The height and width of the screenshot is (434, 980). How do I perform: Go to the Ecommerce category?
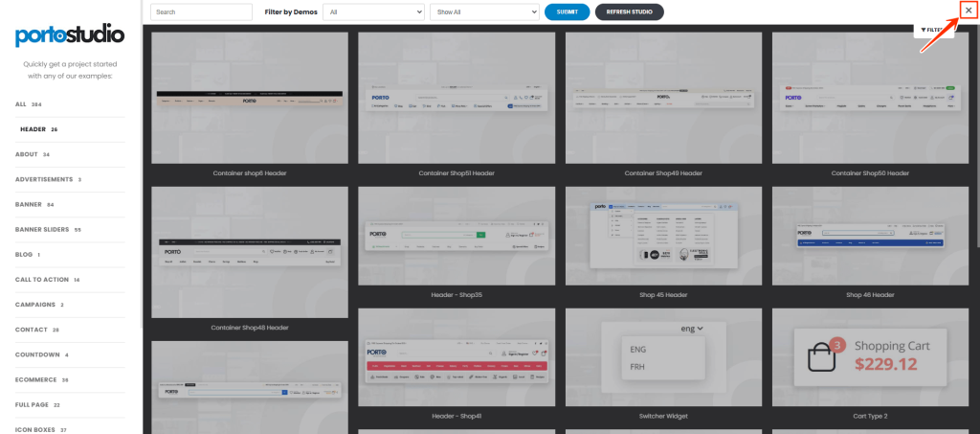point(36,379)
